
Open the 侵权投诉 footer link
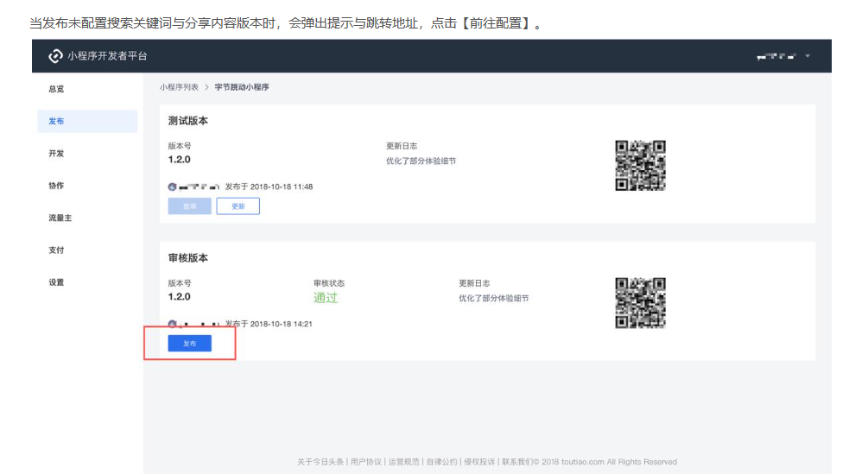[x=479, y=462]
